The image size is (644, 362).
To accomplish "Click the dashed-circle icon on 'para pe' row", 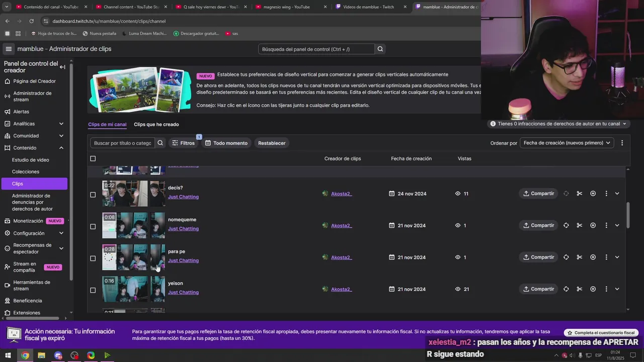I will [x=566, y=257].
